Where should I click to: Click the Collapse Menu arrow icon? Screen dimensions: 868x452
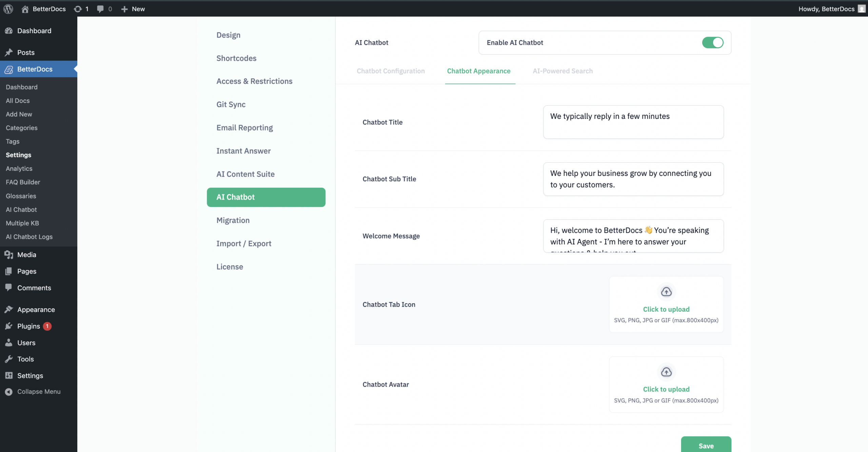pos(9,392)
